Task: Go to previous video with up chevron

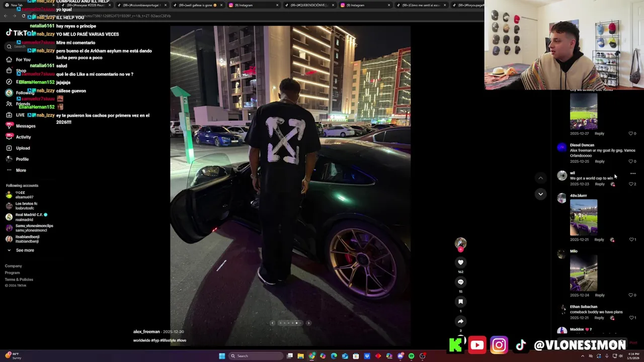Action: (540, 178)
